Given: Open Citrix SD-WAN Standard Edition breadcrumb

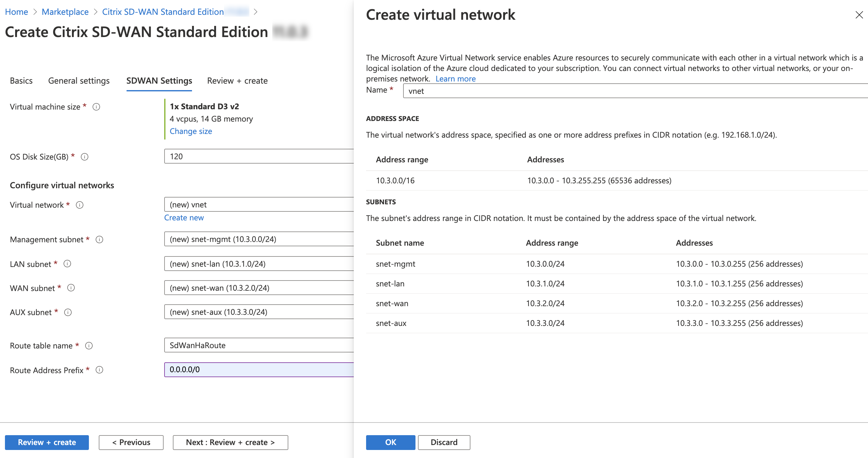Looking at the screenshot, I should (x=163, y=12).
